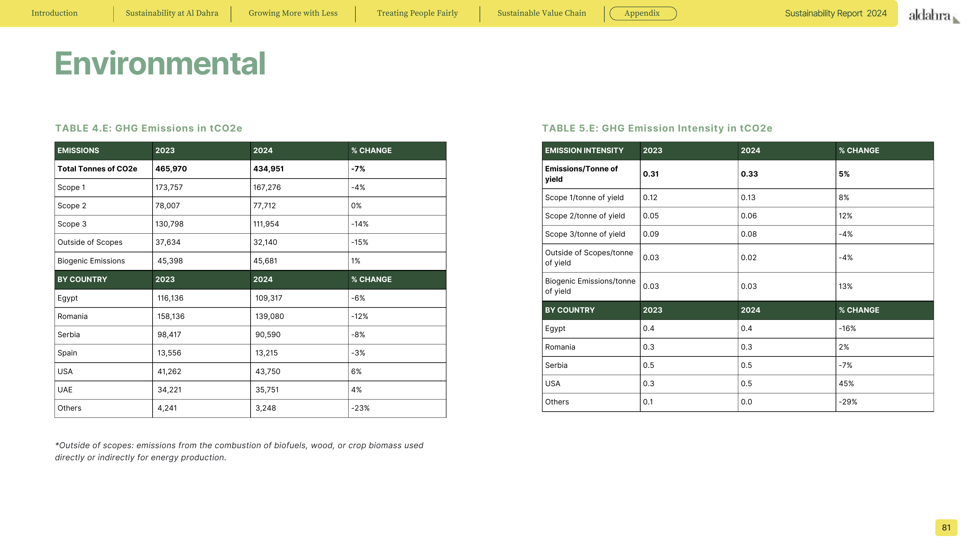Click the Outside of scopes footnote text
This screenshot has height=551, width=980.
(239, 451)
